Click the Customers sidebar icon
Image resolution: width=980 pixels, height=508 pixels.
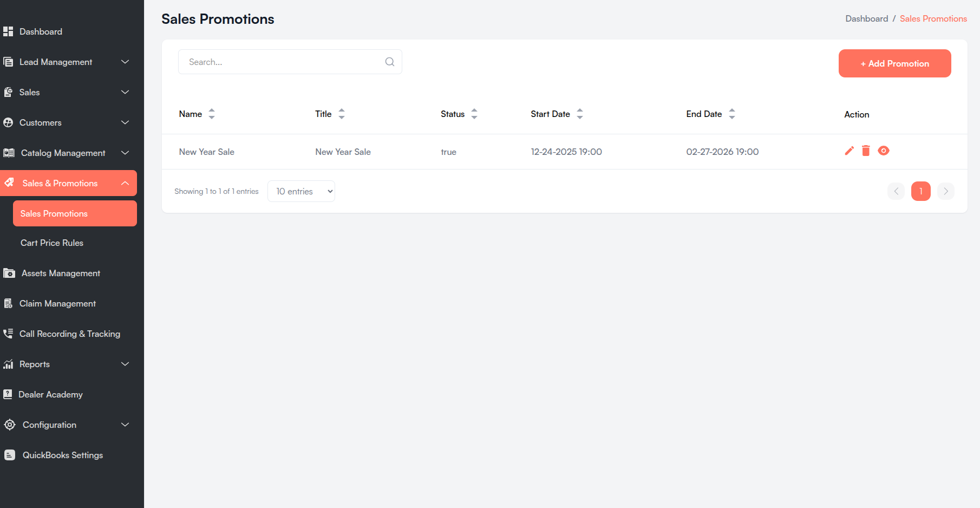[8, 122]
